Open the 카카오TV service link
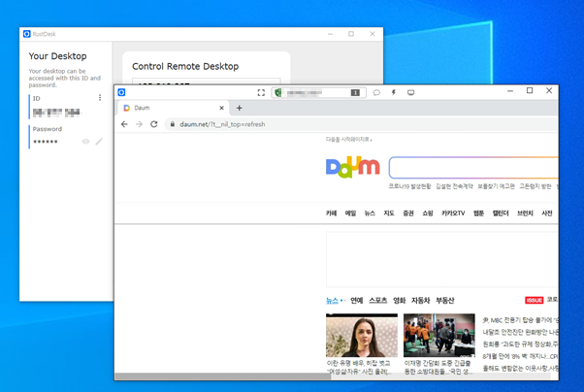Screen dimensions: 584x392 click(x=453, y=213)
